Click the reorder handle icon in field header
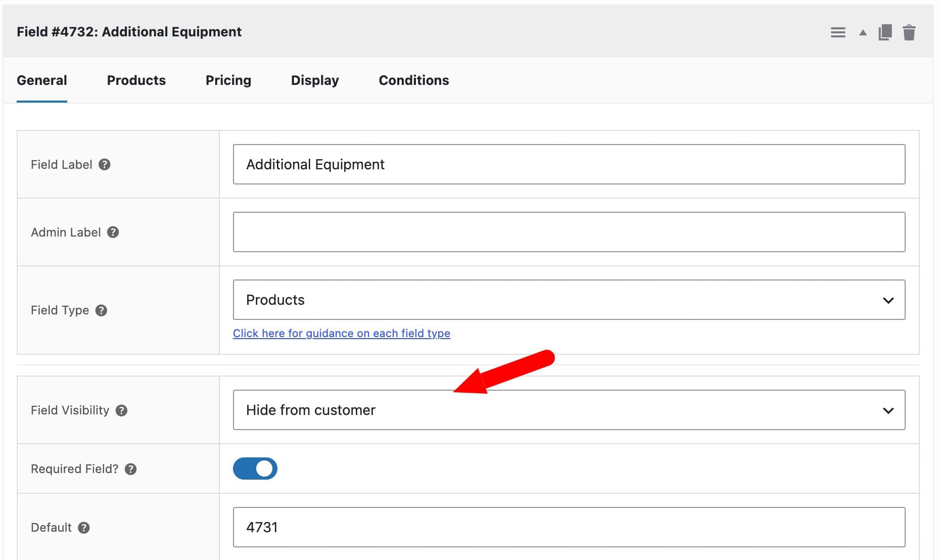Screen dimensions: 940x560 [x=838, y=32]
